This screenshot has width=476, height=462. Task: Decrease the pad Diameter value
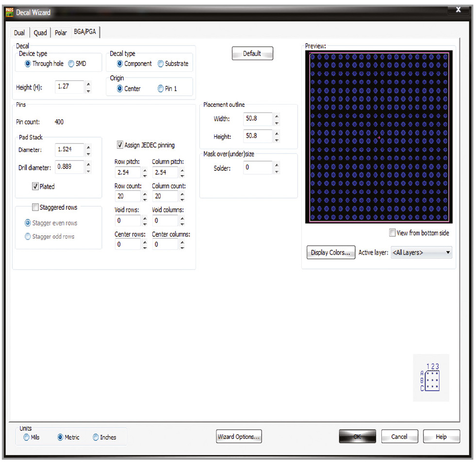[x=88, y=153]
